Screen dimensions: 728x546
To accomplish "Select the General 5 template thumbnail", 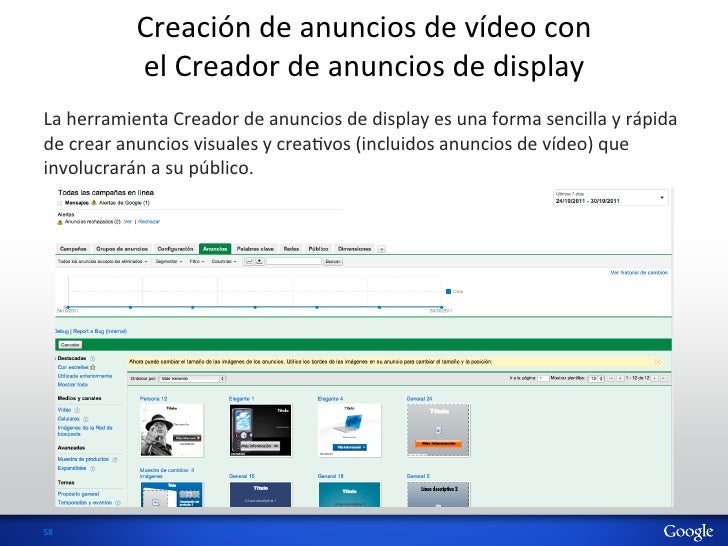I will point(438,494).
